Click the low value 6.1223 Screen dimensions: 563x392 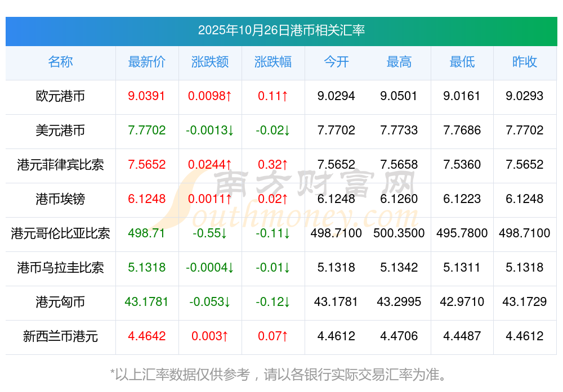462,199
